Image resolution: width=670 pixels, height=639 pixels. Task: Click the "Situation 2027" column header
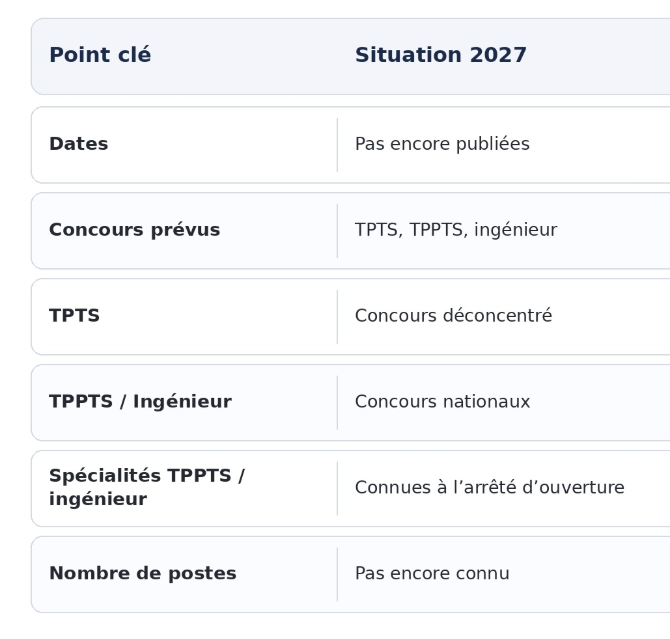(440, 56)
